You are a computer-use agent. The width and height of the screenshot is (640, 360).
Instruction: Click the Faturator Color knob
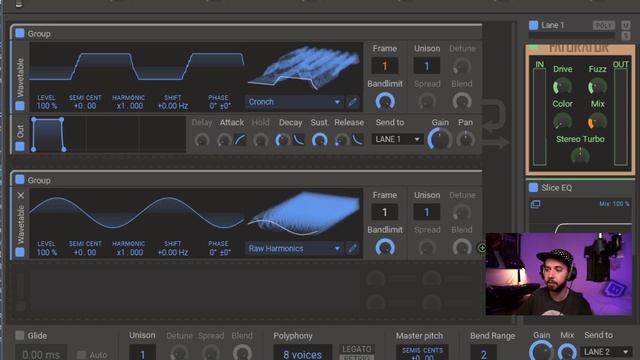tap(562, 121)
